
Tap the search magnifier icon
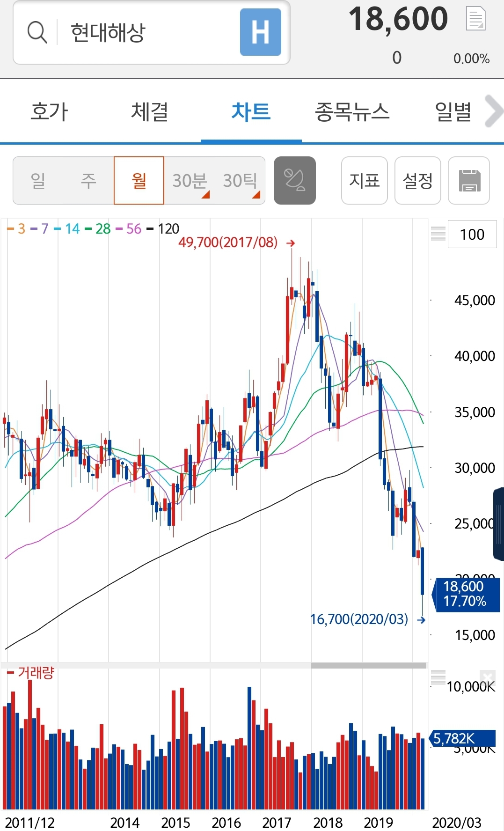point(37,32)
